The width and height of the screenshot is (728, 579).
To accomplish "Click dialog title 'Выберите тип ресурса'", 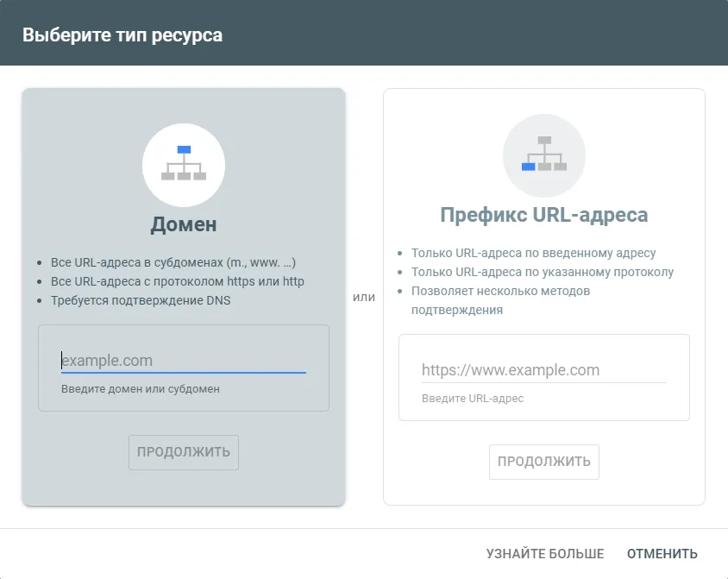I will pos(122,35).
